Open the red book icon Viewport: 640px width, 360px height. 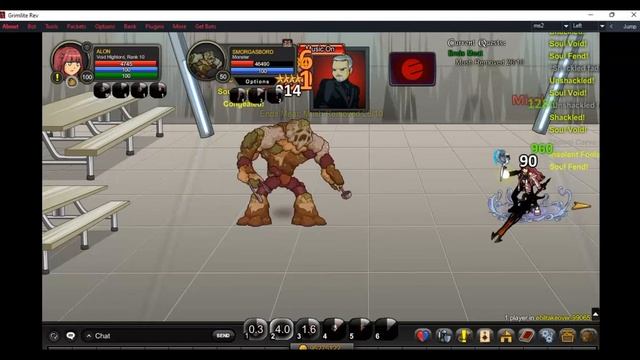[x=527, y=336]
